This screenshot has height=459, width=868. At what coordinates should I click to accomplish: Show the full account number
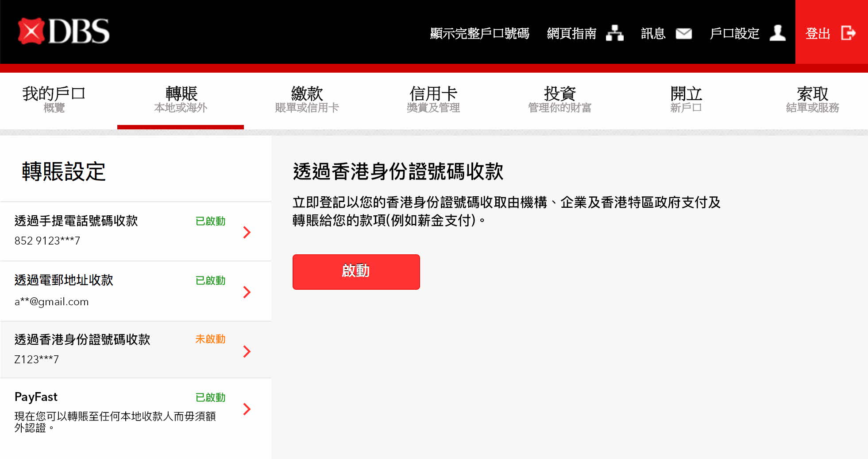click(479, 34)
